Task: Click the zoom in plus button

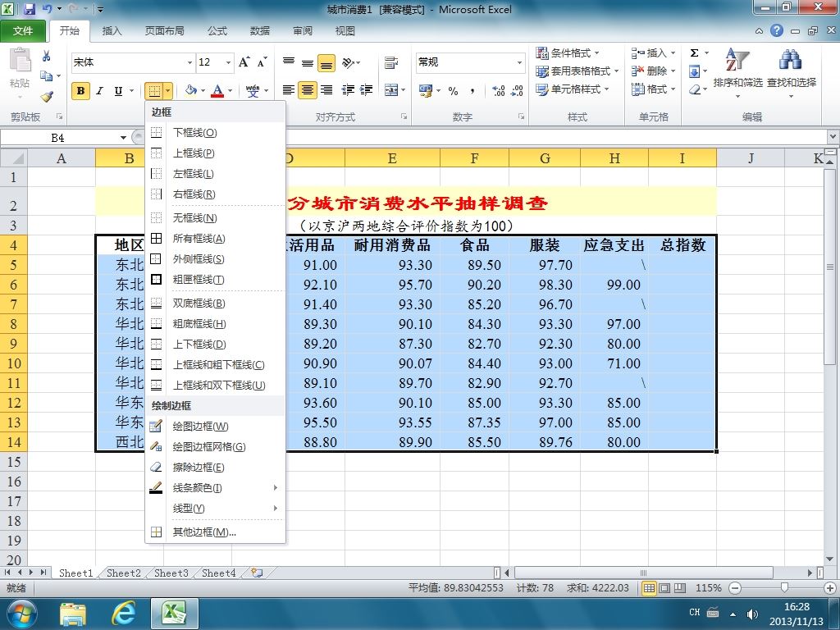Action: (830, 588)
